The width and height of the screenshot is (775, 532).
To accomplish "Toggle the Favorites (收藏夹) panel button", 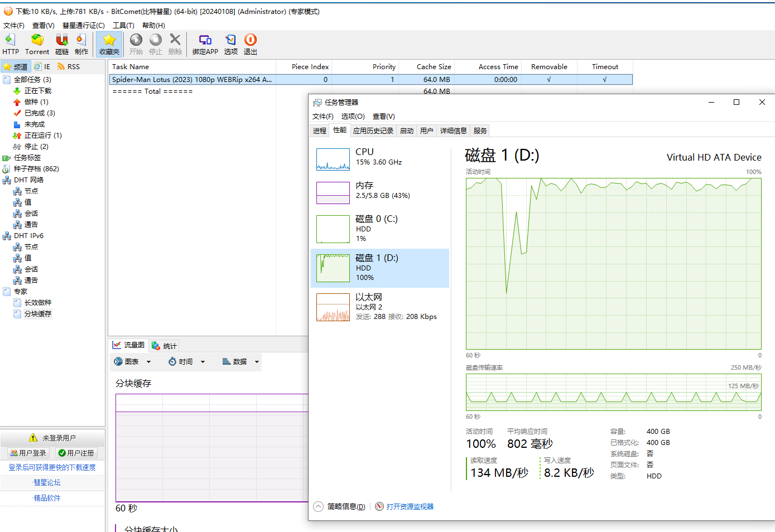I will click(109, 44).
